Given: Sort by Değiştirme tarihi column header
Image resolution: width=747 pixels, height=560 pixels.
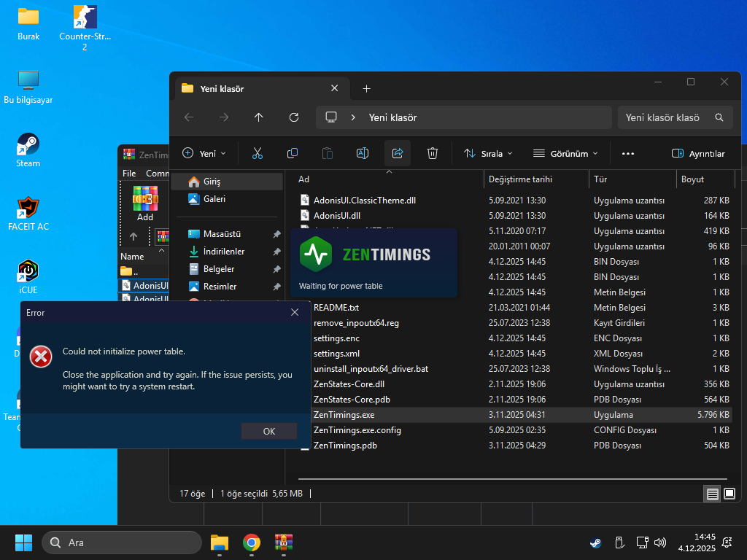Looking at the screenshot, I should pyautogui.click(x=536, y=179).
